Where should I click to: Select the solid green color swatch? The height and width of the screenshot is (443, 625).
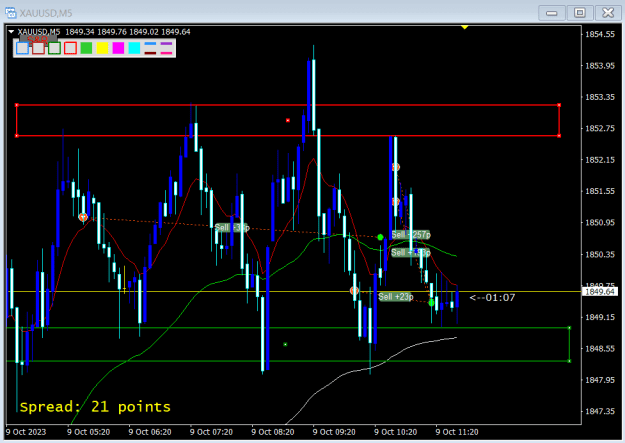tap(86, 48)
